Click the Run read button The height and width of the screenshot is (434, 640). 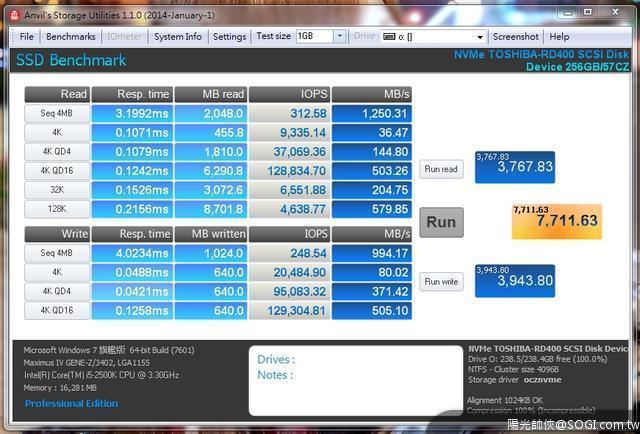pos(441,169)
